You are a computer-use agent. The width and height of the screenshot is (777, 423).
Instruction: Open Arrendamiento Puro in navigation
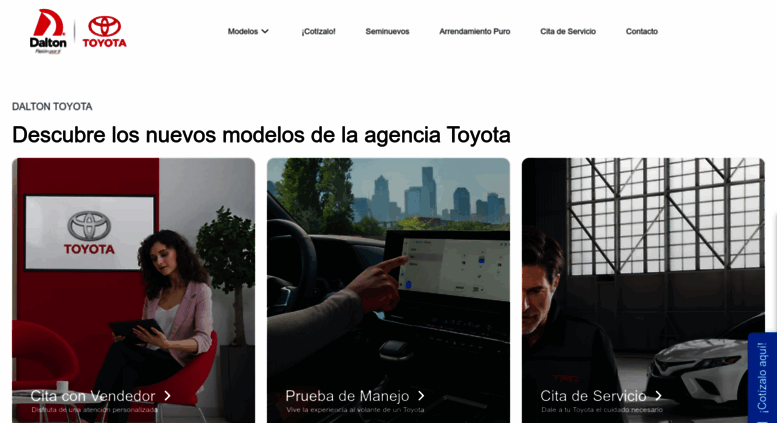475,31
